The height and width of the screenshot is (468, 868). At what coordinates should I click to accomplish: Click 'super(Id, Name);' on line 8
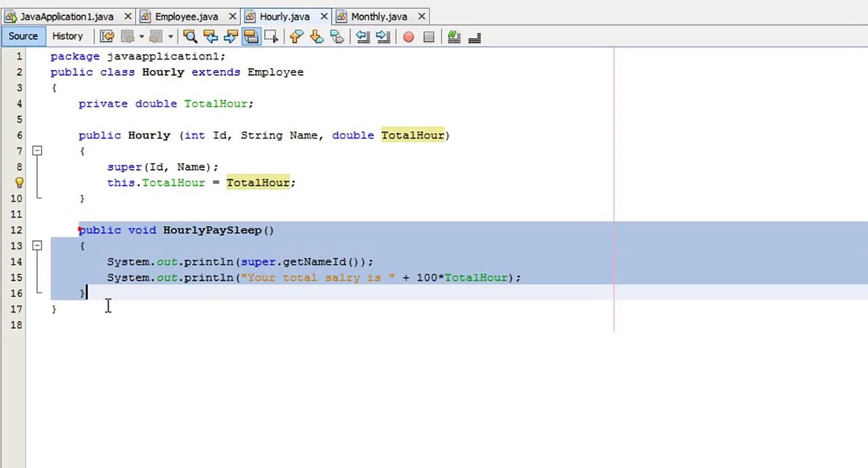coord(163,167)
